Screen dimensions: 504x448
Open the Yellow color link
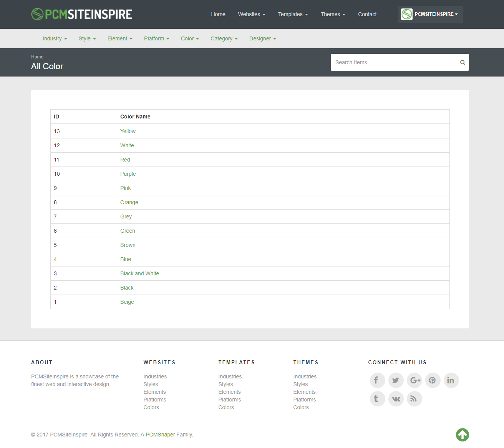pos(128,131)
